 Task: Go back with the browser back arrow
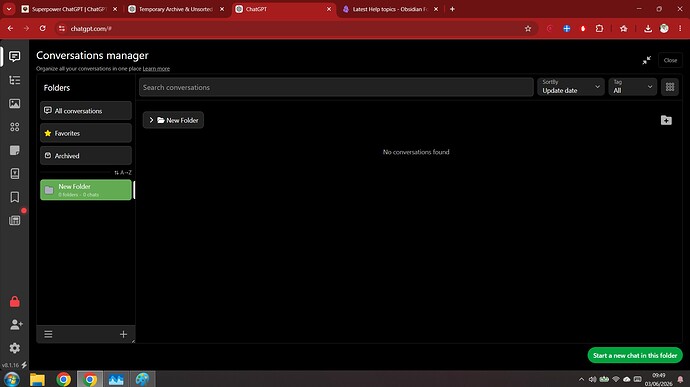pos(10,29)
